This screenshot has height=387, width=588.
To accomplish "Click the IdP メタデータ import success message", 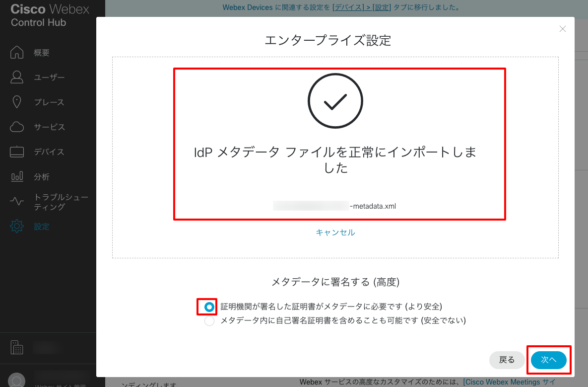I will [x=335, y=159].
